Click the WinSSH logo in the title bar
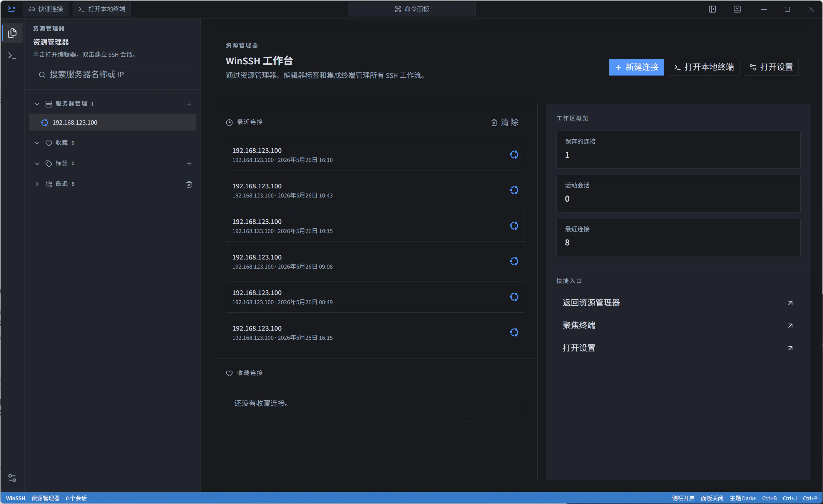 (11, 9)
